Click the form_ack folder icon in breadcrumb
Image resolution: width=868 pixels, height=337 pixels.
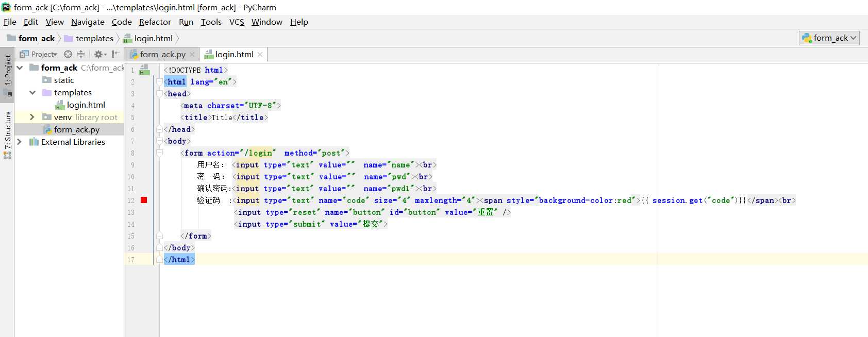11,38
